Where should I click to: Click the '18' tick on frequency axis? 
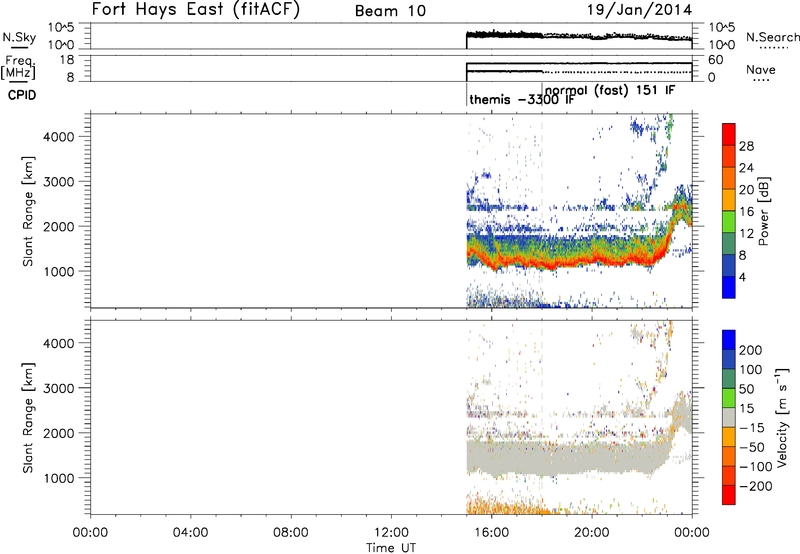(x=67, y=60)
